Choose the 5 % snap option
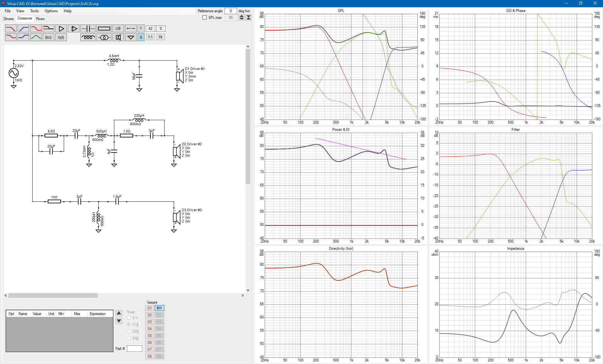Image resolution: width=603 pixels, height=364 pixels. click(129, 318)
